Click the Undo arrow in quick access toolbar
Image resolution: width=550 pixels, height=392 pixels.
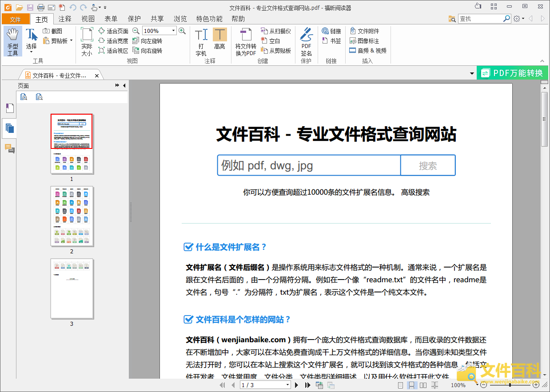tap(73, 7)
